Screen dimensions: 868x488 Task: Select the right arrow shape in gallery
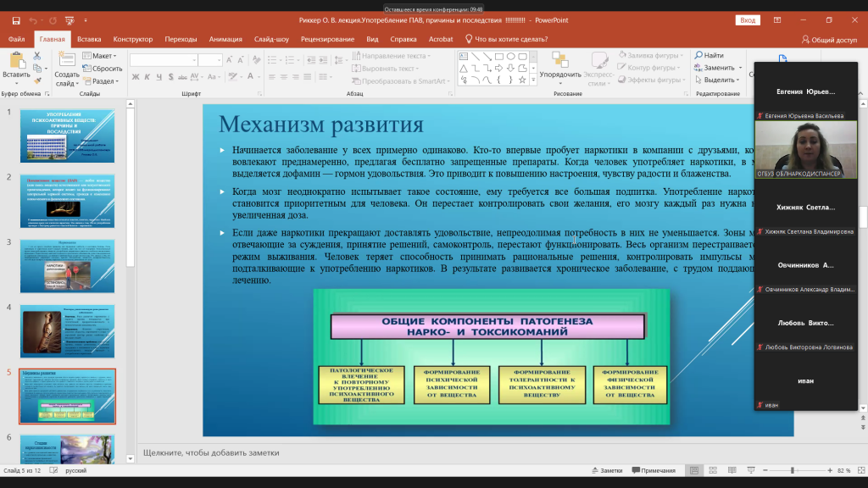tap(498, 68)
